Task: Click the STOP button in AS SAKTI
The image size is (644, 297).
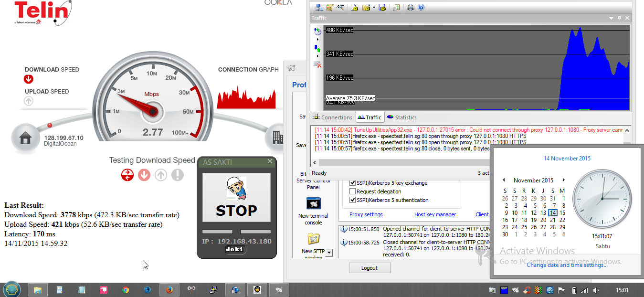Action: pyautogui.click(x=236, y=197)
